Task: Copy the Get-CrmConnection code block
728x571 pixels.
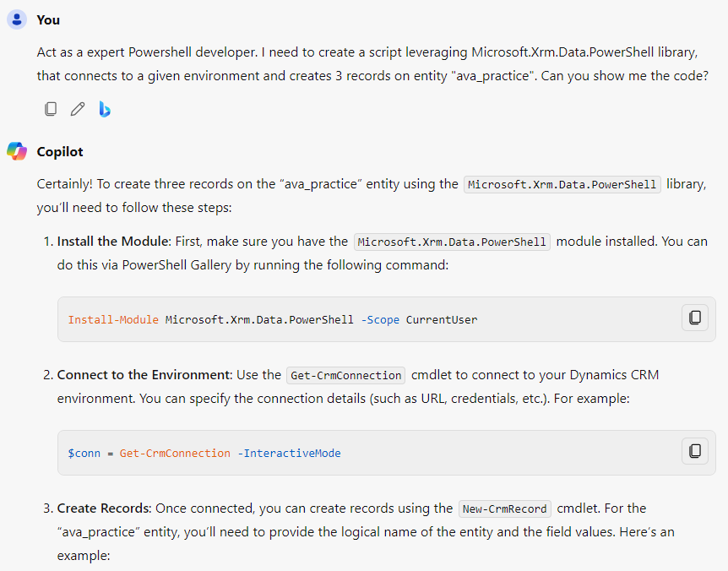Action: point(694,451)
